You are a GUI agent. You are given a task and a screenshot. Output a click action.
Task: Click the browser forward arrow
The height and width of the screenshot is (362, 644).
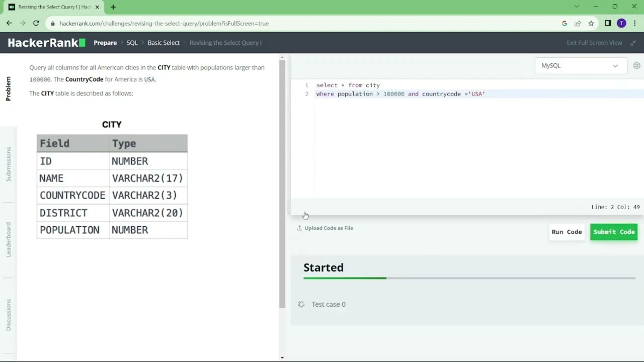[x=23, y=23]
